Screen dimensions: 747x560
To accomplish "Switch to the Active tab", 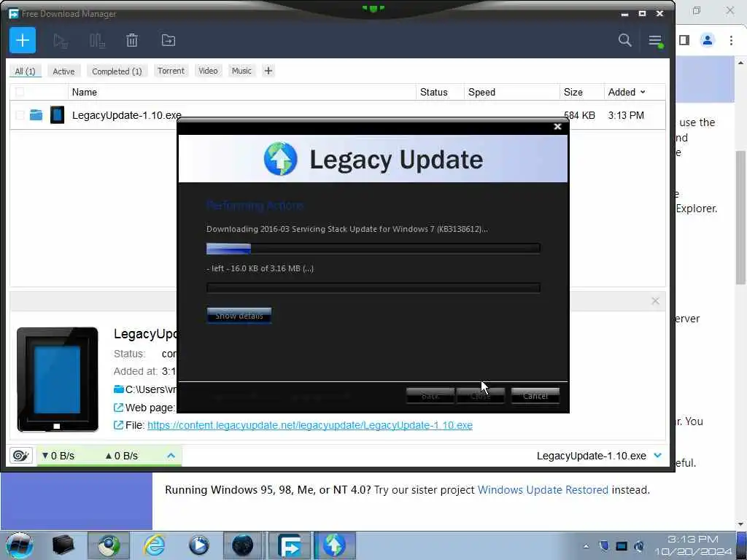I will tap(63, 71).
